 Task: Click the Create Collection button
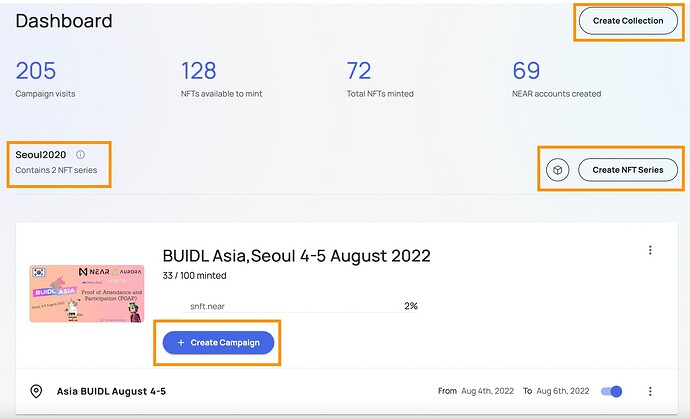[628, 21]
